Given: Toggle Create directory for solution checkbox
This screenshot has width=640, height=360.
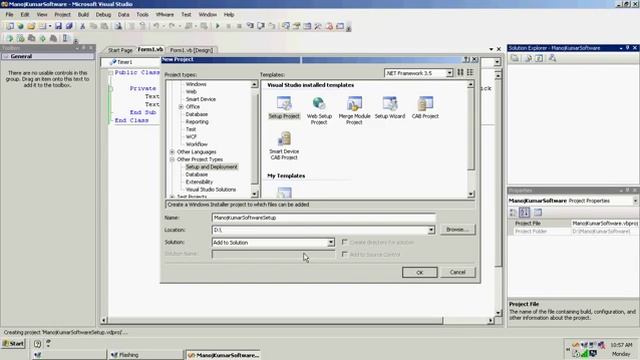Looking at the screenshot, I should [x=344, y=242].
